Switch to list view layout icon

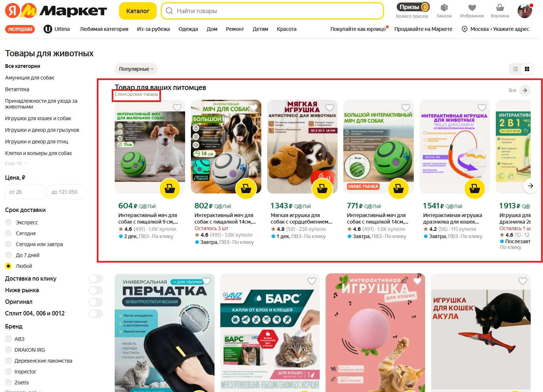point(515,69)
